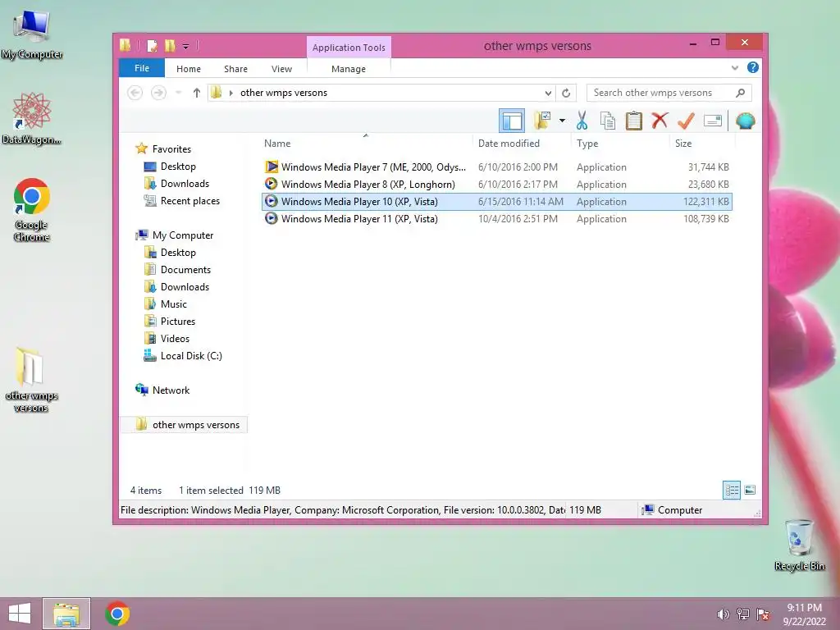Click the Properties quick access toolbar icon
840x630 pixels.
point(153,46)
